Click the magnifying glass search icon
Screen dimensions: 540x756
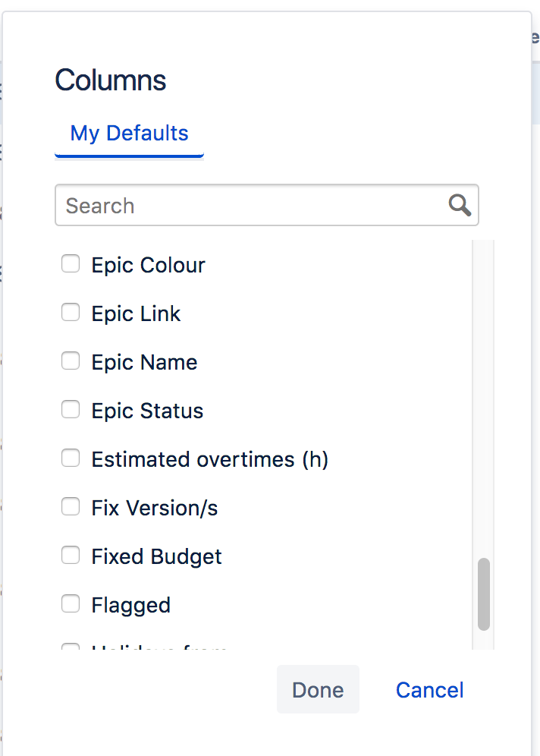coord(460,206)
